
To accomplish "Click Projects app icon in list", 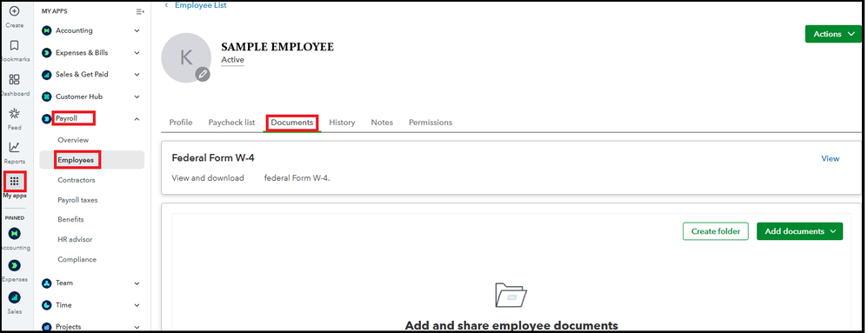I will 47,326.
